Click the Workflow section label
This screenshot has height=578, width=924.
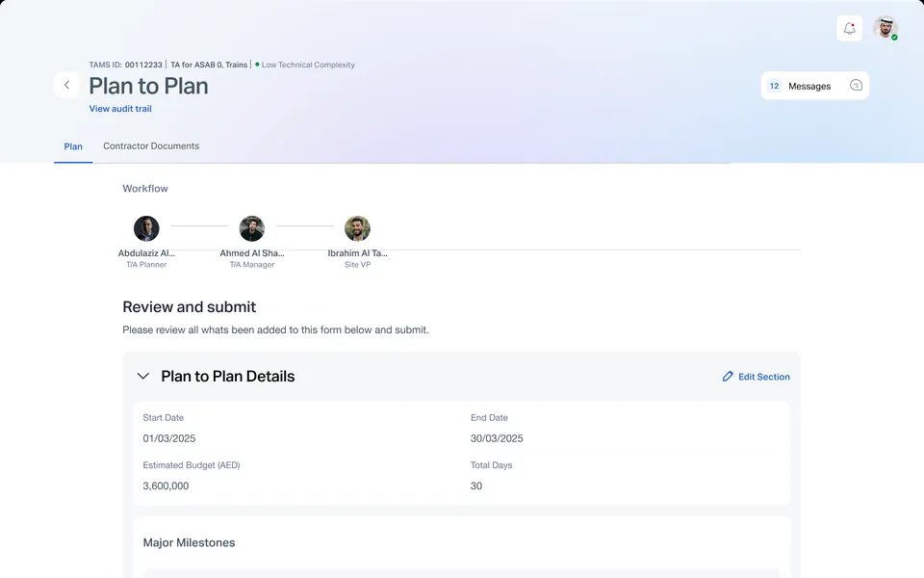pyautogui.click(x=145, y=188)
